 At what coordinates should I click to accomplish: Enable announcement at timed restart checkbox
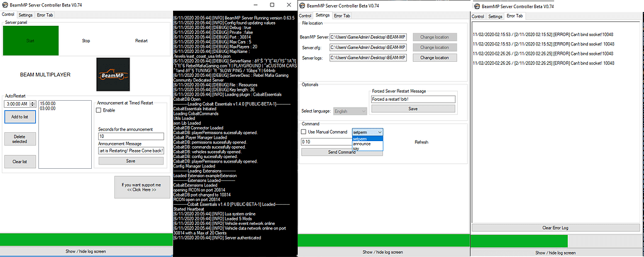(98, 110)
